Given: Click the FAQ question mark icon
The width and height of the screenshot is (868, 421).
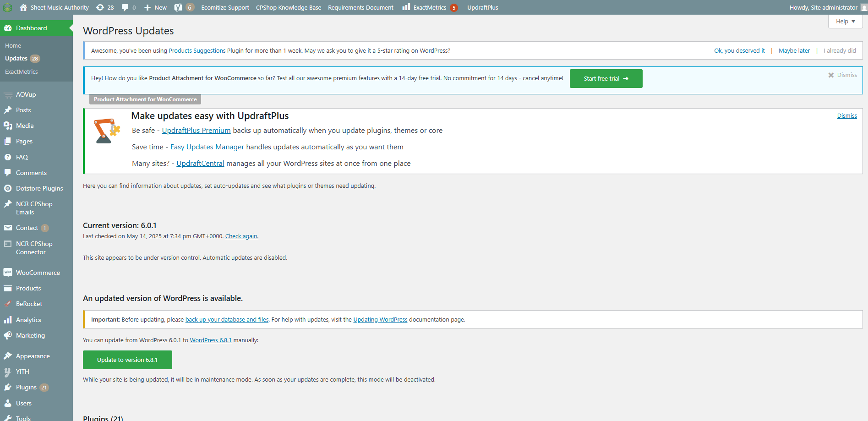Looking at the screenshot, I should 8,157.
